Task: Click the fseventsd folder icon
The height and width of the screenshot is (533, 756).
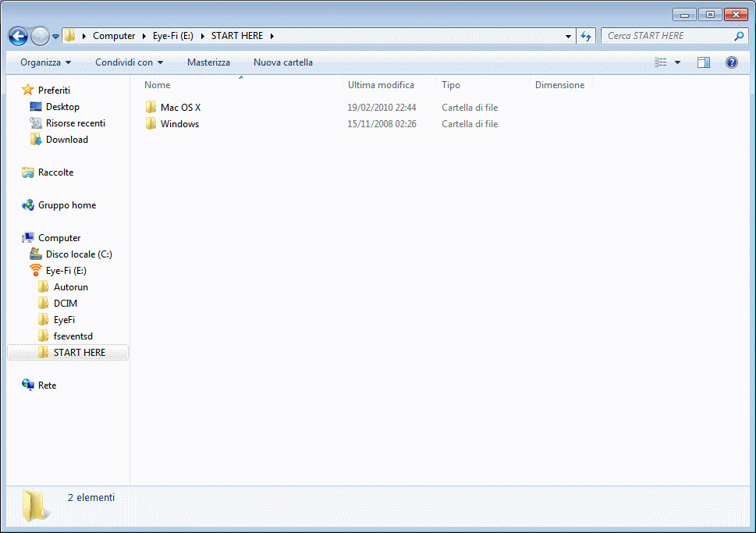Action: click(44, 336)
